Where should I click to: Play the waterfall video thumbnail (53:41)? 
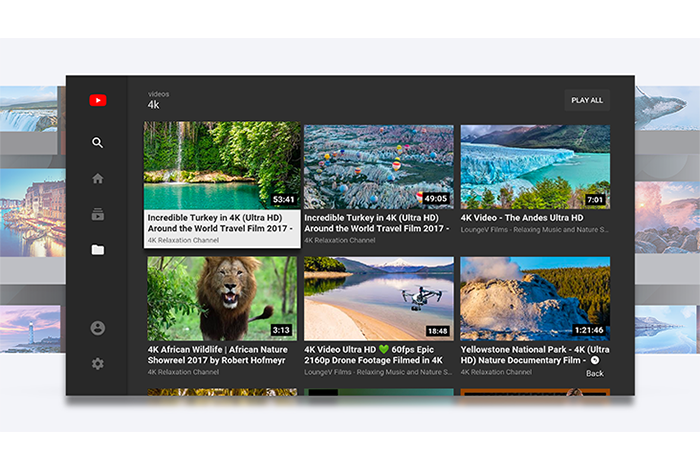[221, 165]
